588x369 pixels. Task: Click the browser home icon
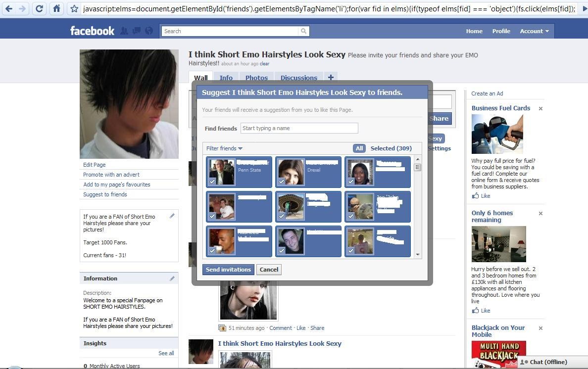click(x=56, y=8)
